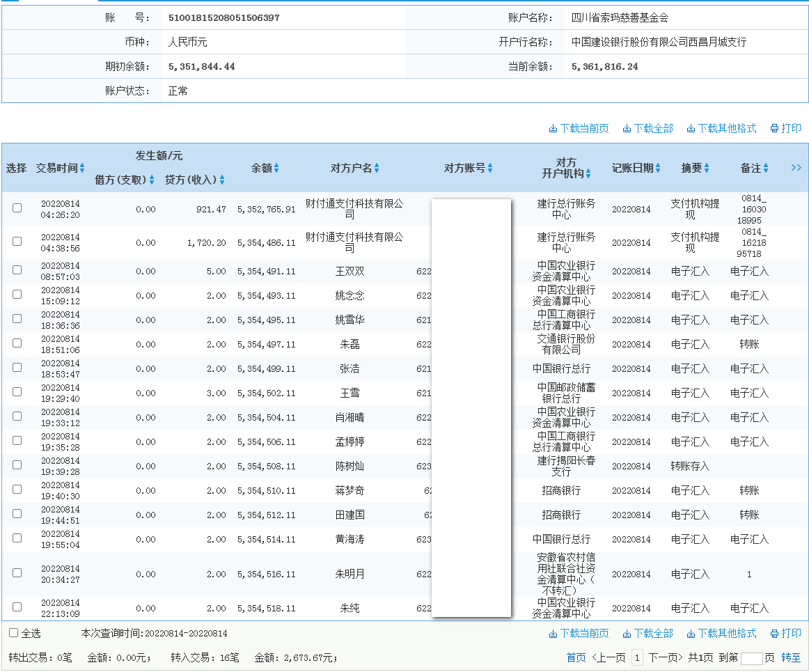Click the account number 51001815208051506397

pos(224,17)
